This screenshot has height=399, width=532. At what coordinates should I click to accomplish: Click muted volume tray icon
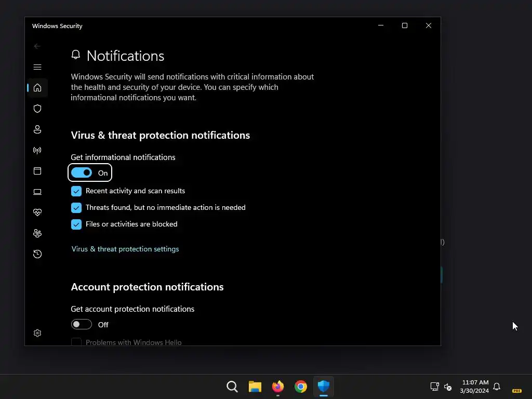click(448, 387)
